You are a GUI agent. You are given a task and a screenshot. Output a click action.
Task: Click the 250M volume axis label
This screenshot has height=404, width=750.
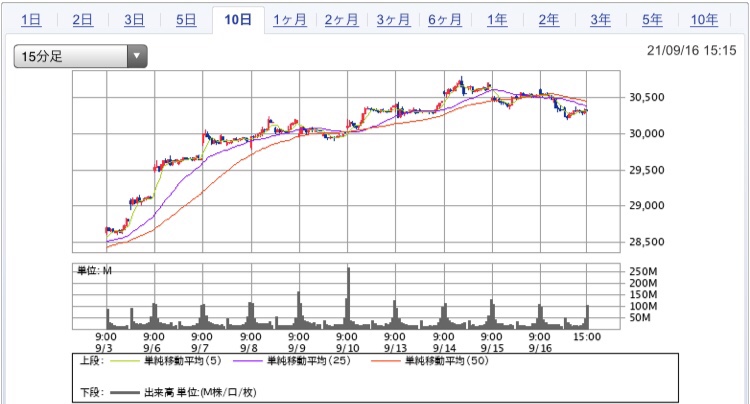tap(643, 271)
